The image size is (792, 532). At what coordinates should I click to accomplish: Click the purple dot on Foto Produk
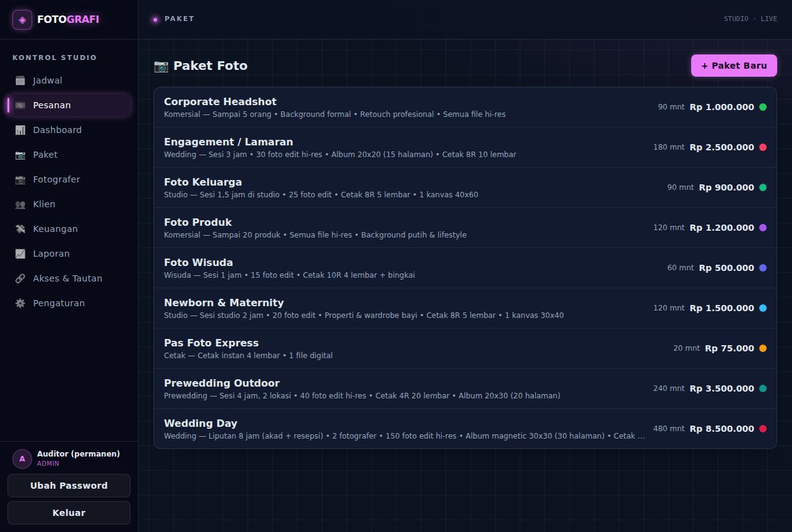(763, 228)
